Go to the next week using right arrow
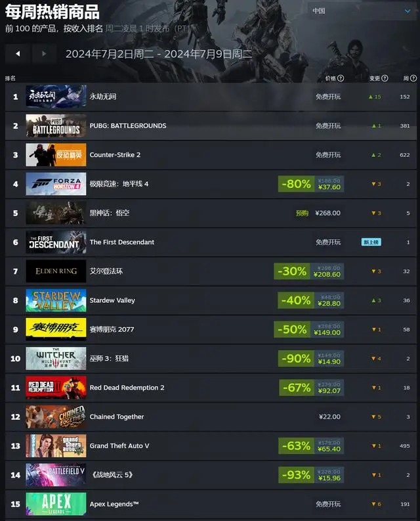This screenshot has height=521, width=420. pos(44,53)
